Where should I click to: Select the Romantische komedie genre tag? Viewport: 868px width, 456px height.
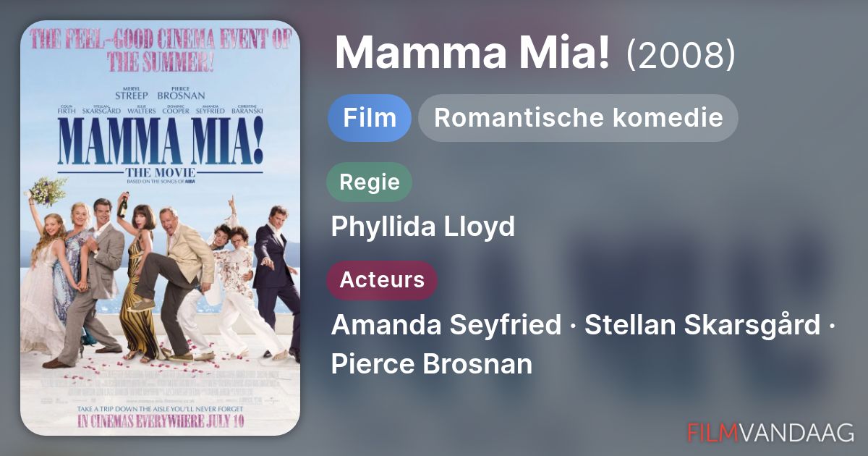pyautogui.click(x=578, y=118)
